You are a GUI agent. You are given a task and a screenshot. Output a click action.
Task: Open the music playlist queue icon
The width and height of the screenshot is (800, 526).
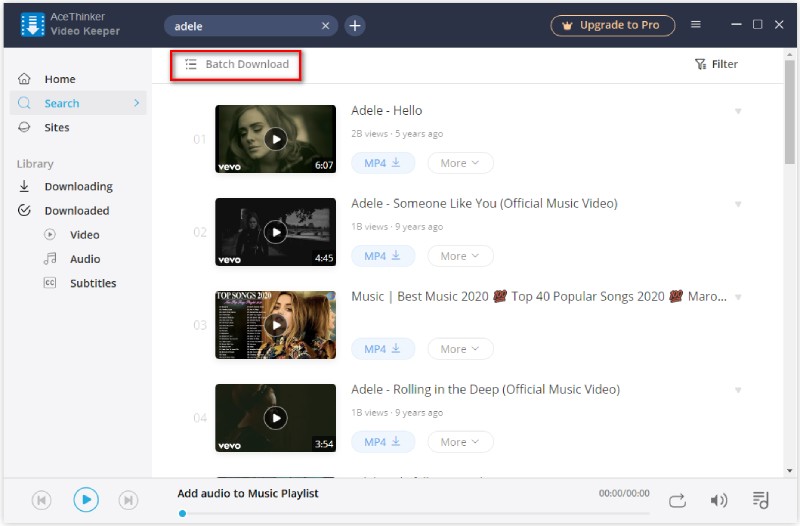pyautogui.click(x=760, y=500)
